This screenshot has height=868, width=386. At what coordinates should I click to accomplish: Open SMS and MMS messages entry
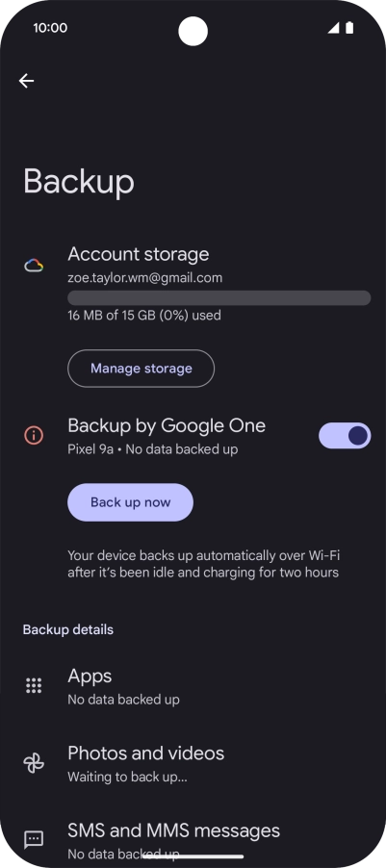click(x=193, y=840)
